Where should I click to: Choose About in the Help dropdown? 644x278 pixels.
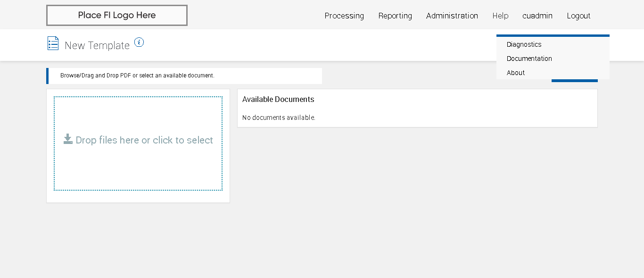(x=516, y=73)
